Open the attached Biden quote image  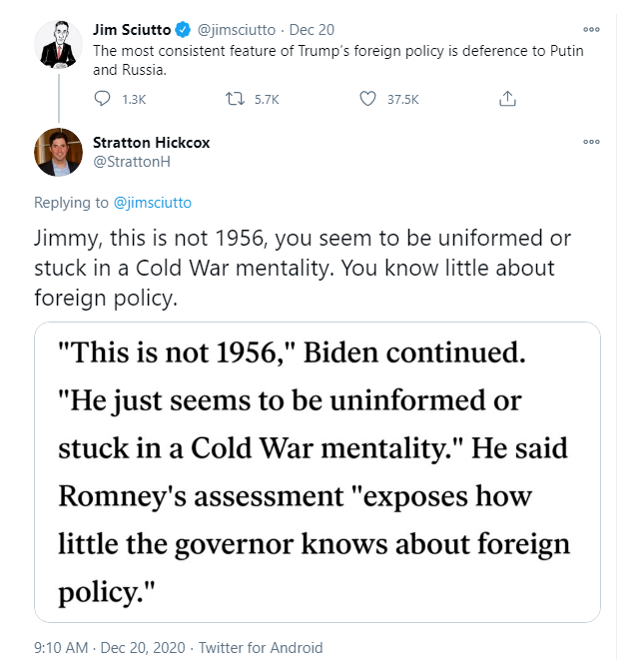[x=317, y=472]
